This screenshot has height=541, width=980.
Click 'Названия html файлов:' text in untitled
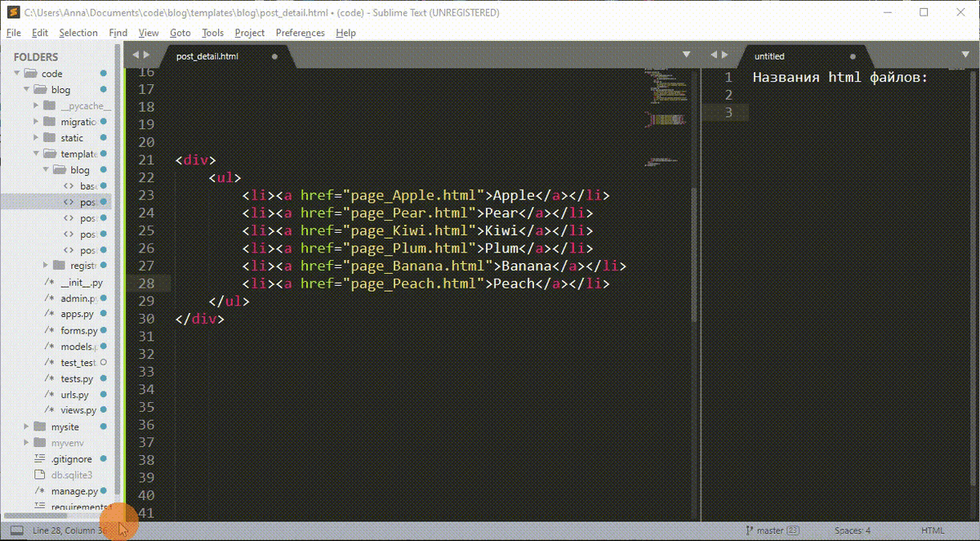pos(840,78)
